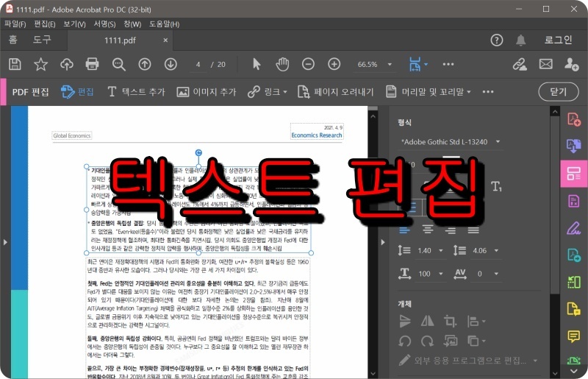Viewport: 588px width, 379px height.
Task: Click the flip horizontal object icon
Action: coord(428,321)
